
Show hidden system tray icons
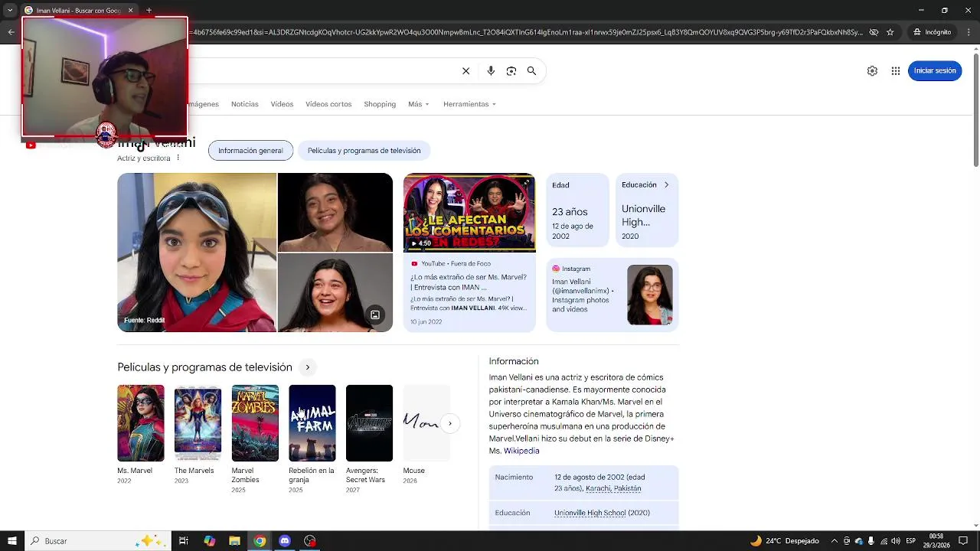[835, 541]
